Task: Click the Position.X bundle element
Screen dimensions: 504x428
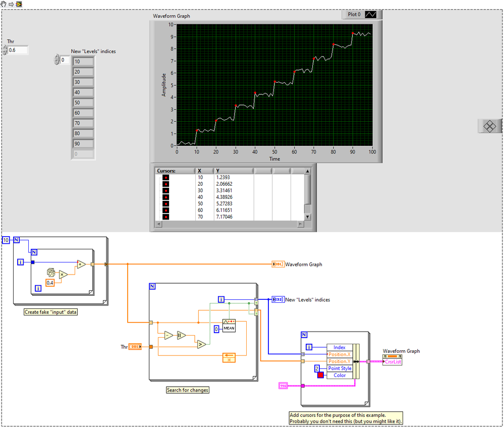Action: click(340, 354)
